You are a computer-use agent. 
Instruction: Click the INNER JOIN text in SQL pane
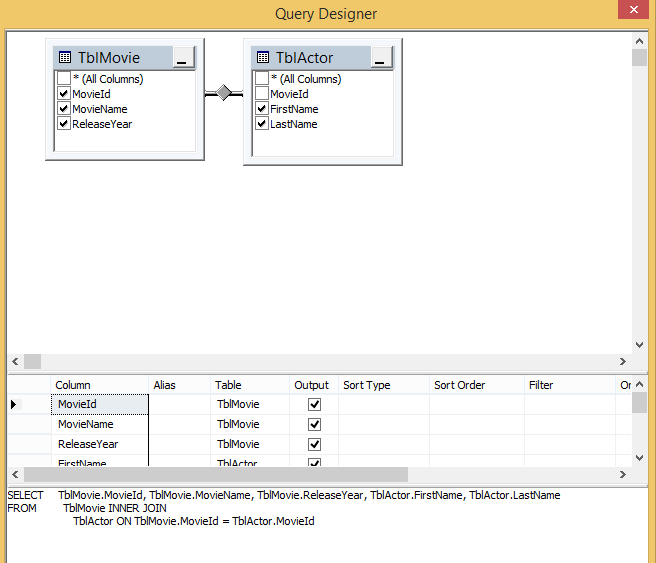click(x=137, y=508)
